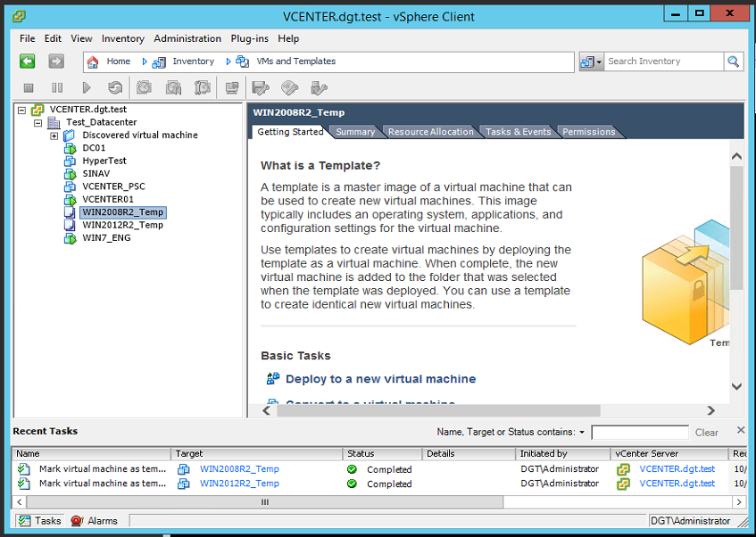The width and height of the screenshot is (756, 537).
Task: Click the Power On play toolbar icon
Action: pyautogui.click(x=87, y=87)
